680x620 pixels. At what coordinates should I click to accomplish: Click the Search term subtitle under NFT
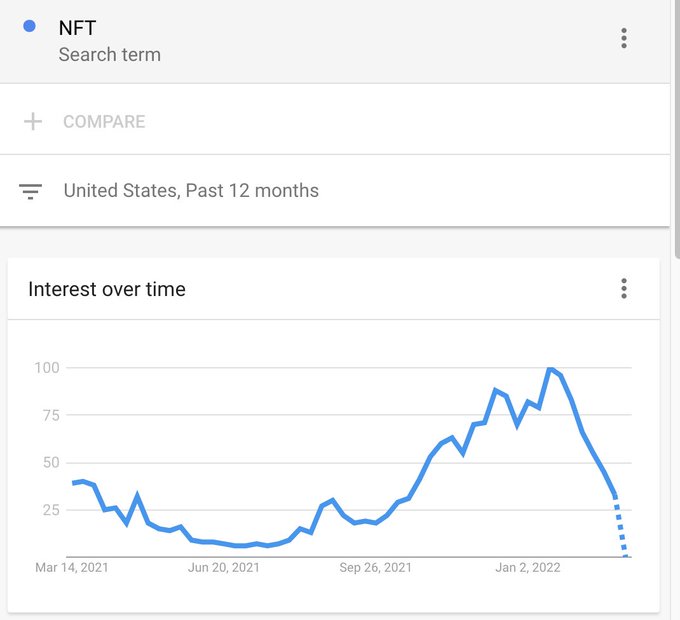pos(110,55)
